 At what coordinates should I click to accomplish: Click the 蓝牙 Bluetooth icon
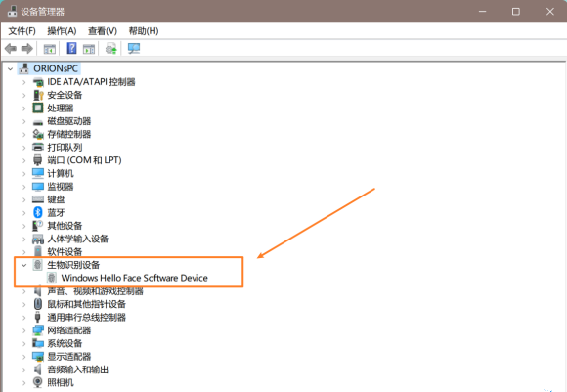coord(38,212)
